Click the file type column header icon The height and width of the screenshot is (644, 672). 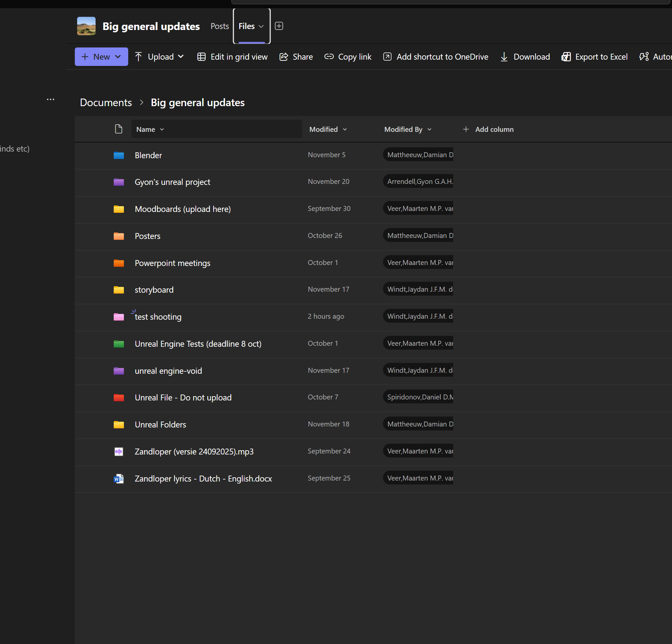[x=119, y=129]
